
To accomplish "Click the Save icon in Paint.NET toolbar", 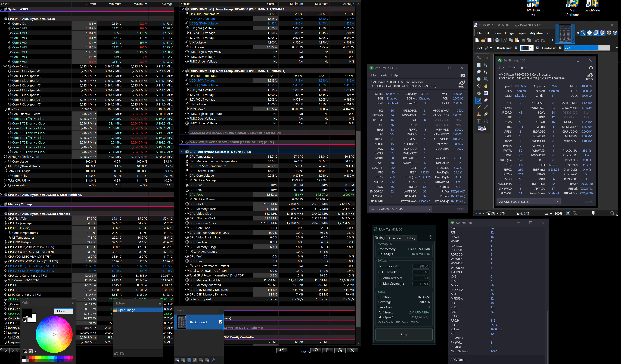I will coord(489,40).
